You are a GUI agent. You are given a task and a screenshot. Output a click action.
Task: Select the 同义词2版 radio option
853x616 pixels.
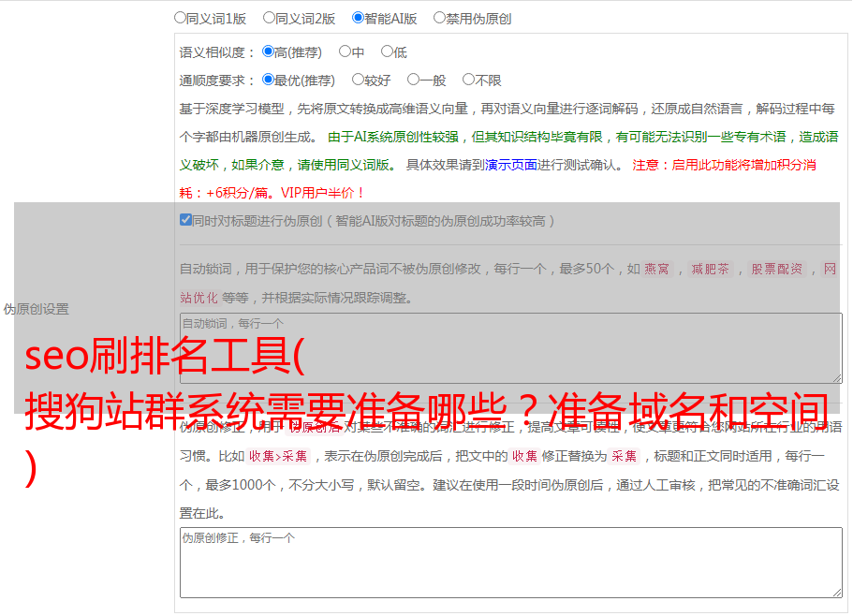pos(269,18)
